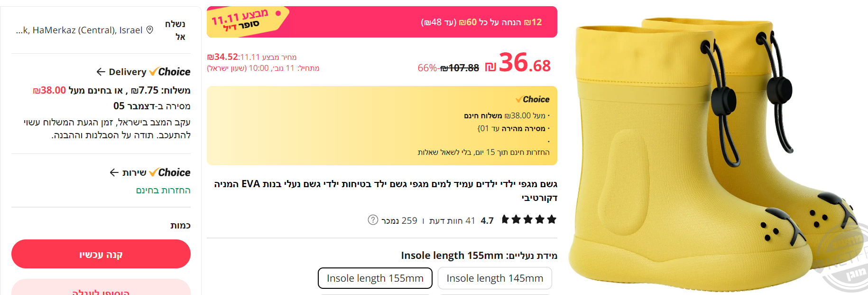The height and width of the screenshot is (295, 868).
Task: Click the green החזרות בחינם link
Action: point(163,190)
